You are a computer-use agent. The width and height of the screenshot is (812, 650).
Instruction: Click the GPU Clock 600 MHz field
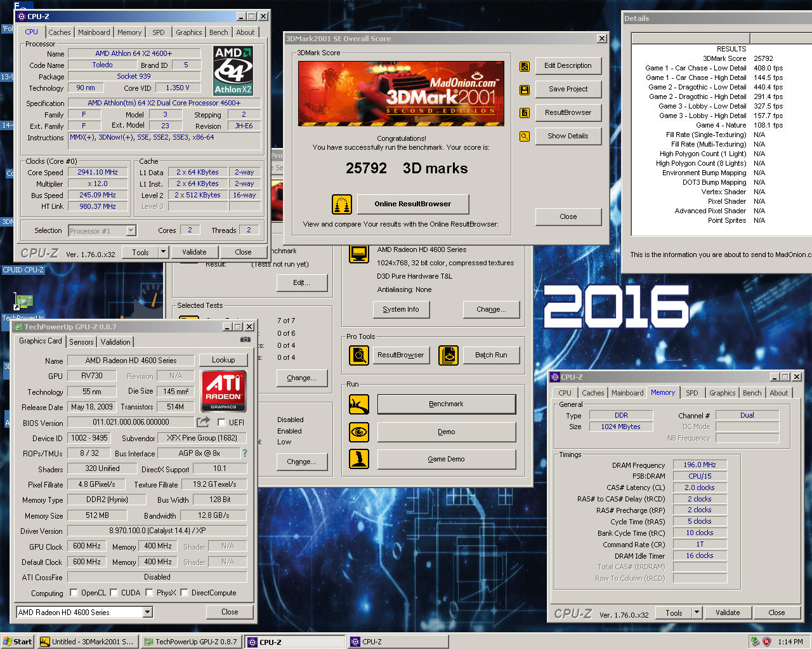(87, 546)
